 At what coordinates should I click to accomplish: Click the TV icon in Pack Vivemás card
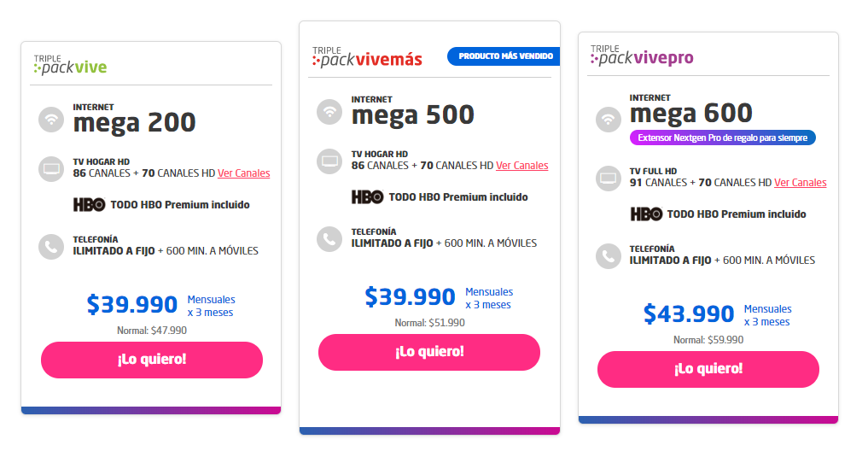pyautogui.click(x=329, y=161)
